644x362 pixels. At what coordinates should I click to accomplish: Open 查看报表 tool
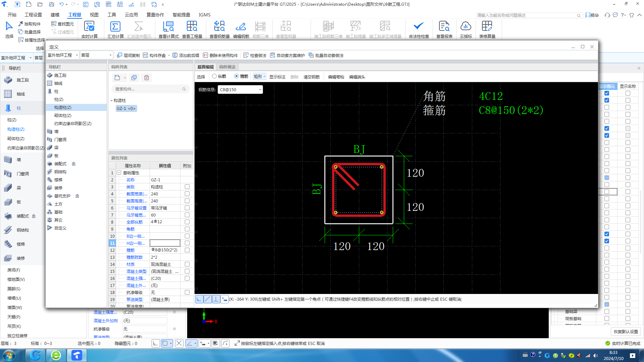click(444, 29)
